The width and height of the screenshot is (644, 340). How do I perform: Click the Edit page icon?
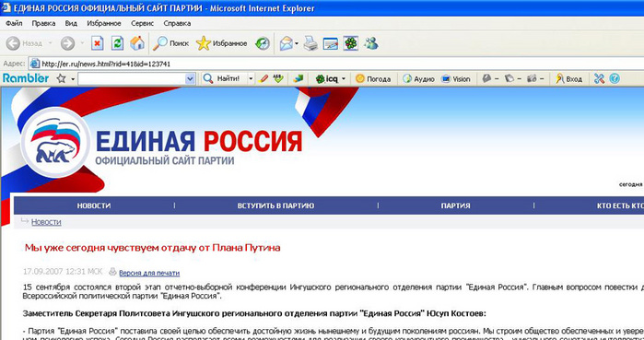tap(331, 43)
